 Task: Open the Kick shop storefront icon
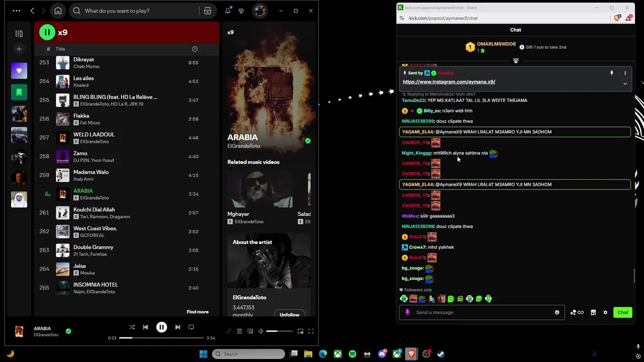[593, 312]
